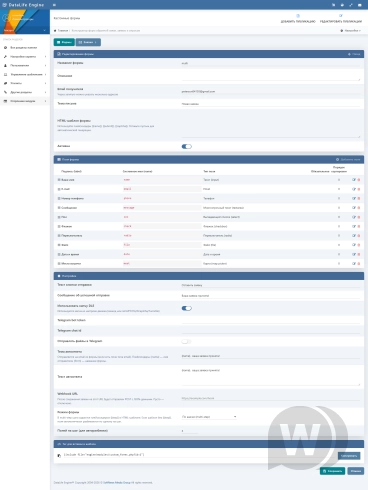Expand Настройки скрипта in sidebar
368x490 pixels.
(25, 57)
